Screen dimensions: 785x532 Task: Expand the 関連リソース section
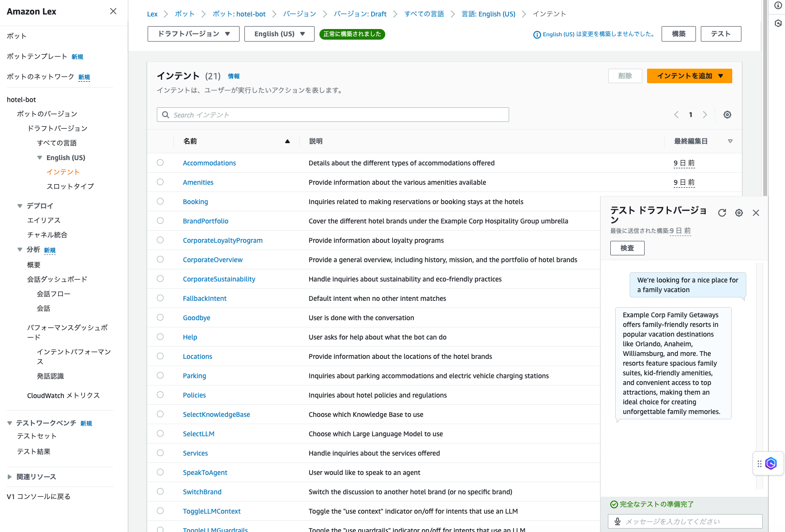click(x=10, y=477)
